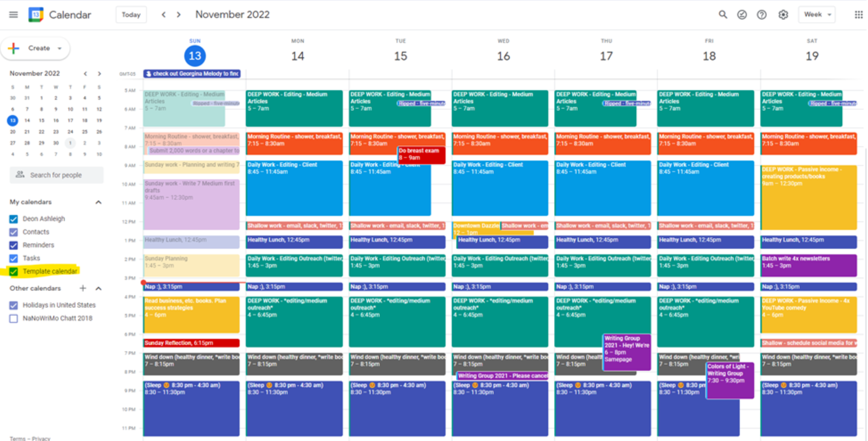Open Sunday work Write 7 Medium drafts event
The image size is (868, 441).
[x=191, y=204]
